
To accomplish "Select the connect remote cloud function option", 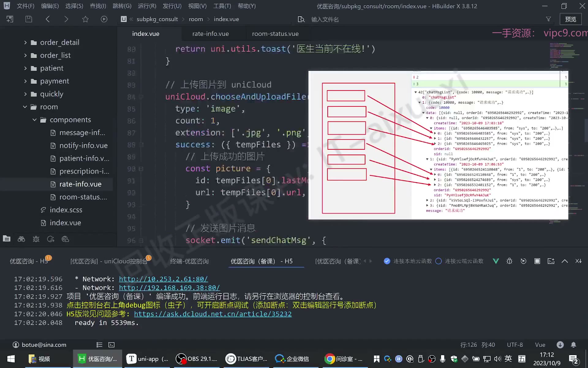I will 459,261.
